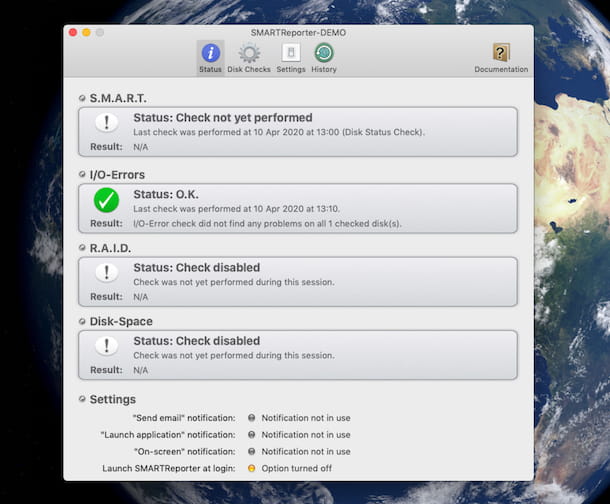Click the S.M.A.R.T. warning exclamation icon

106,123
